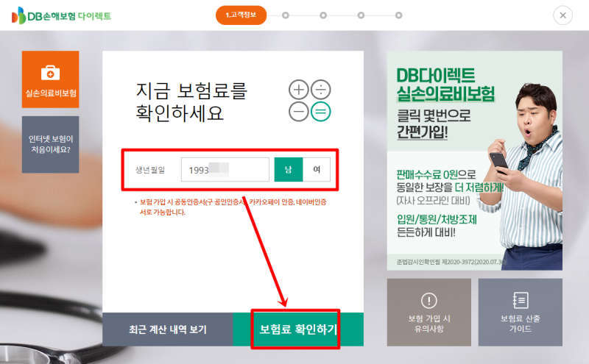This screenshot has width=589, height=364.
Task: Open the 실손의료비보험 orange tile
Action: click(50, 79)
